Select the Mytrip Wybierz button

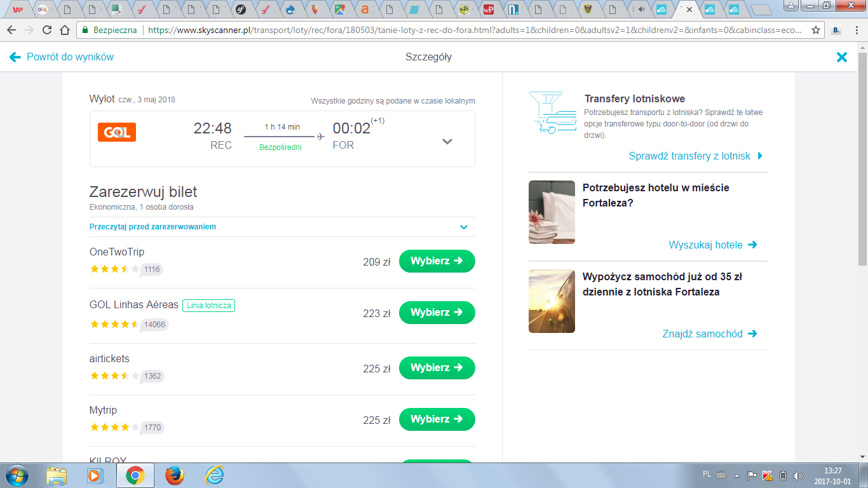437,419
